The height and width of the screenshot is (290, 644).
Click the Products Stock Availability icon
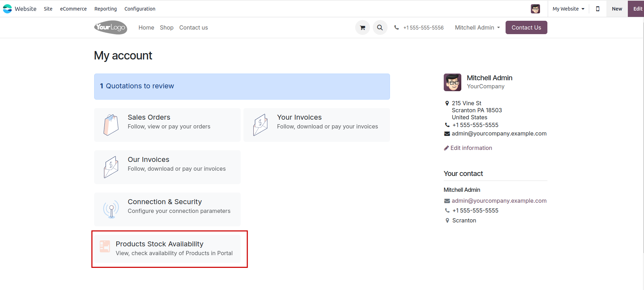tap(105, 246)
